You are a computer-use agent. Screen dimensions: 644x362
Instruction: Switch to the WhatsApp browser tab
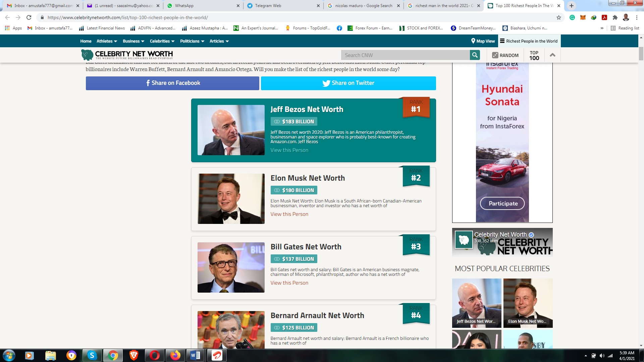tap(203, 6)
